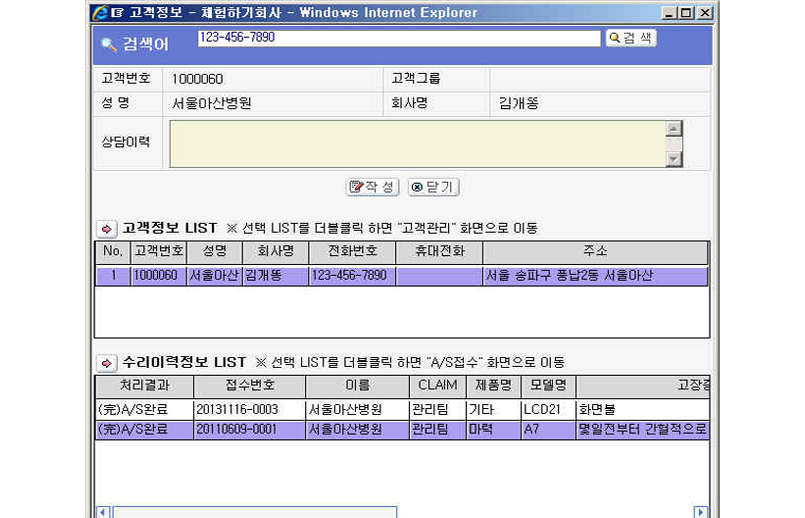Click the 전화번호 column header
This screenshot has height=518, width=805.
pos(352,251)
